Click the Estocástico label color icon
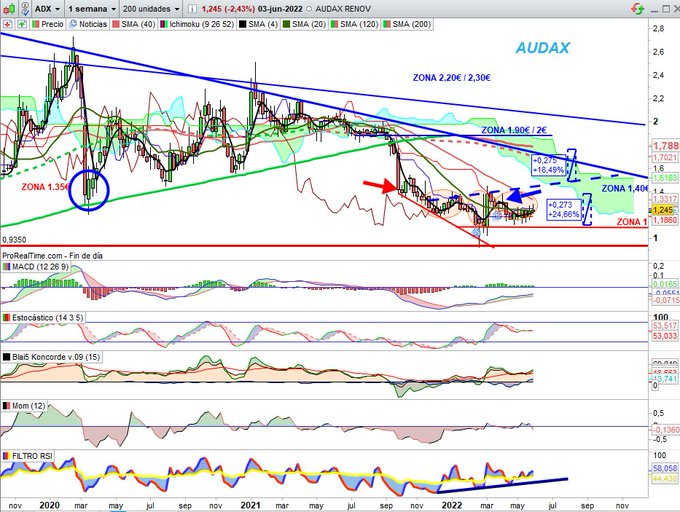Screen dimensions: 680x512 point(7,318)
